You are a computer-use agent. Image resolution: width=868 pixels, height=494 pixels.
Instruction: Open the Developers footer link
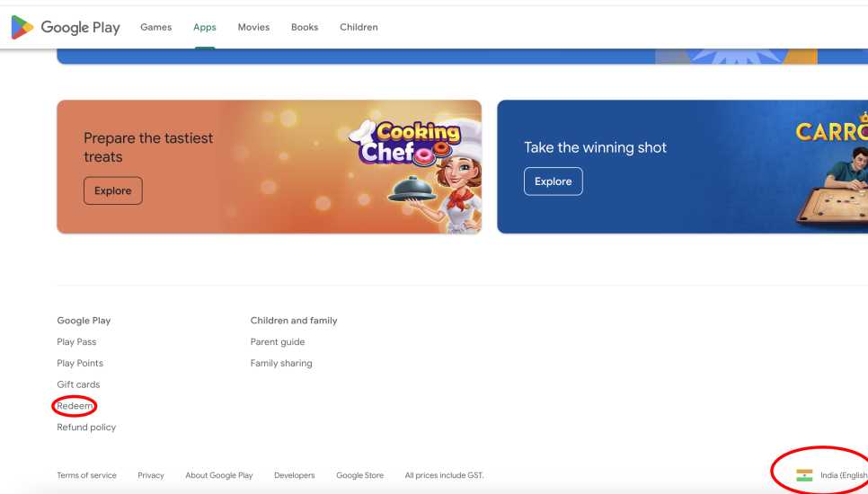[295, 475]
